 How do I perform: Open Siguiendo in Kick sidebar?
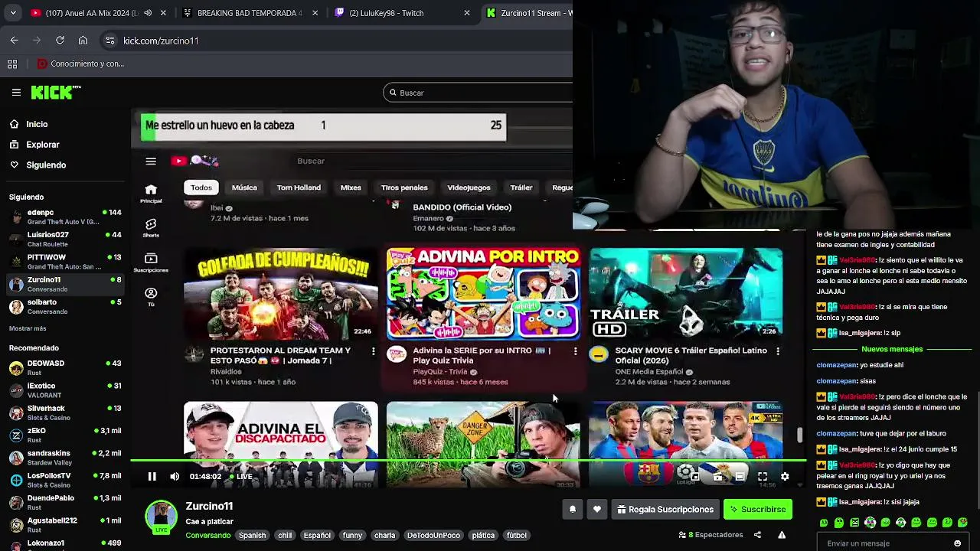tap(46, 165)
